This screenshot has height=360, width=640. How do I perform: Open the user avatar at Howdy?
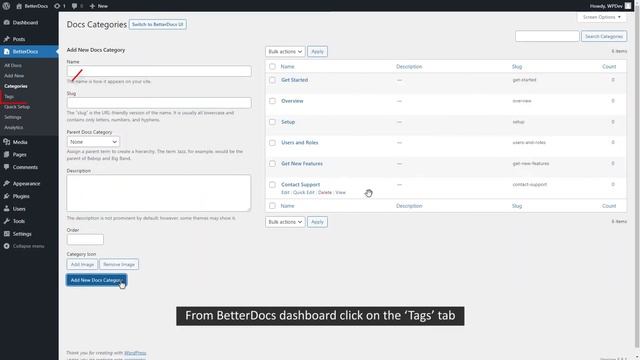click(628, 6)
